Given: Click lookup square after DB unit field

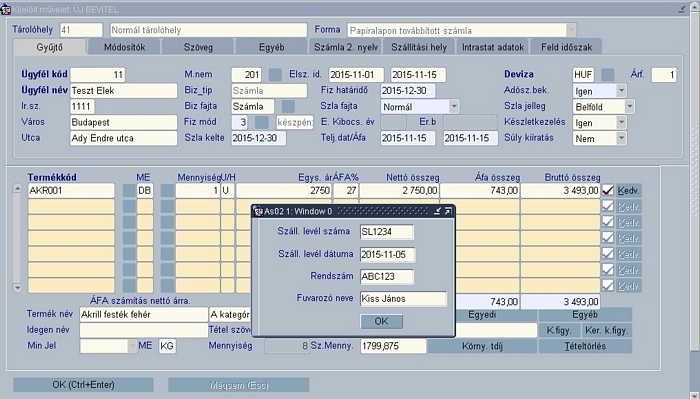Looking at the screenshot, I should point(167,191).
